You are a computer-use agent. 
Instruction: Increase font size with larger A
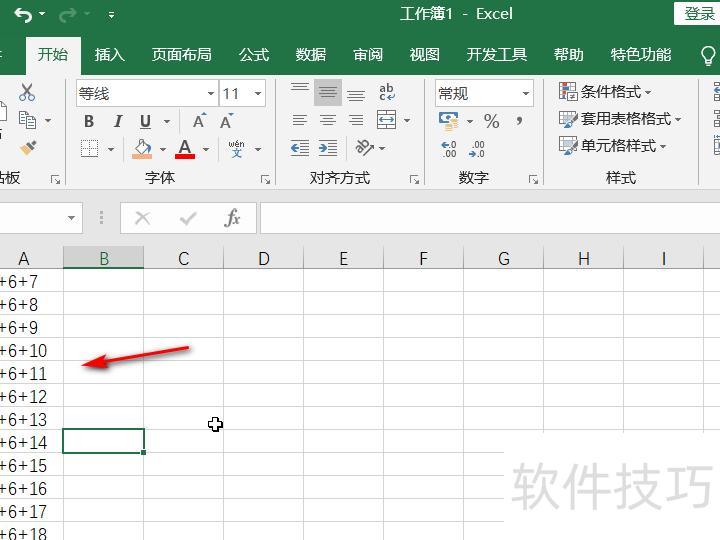coord(199,121)
